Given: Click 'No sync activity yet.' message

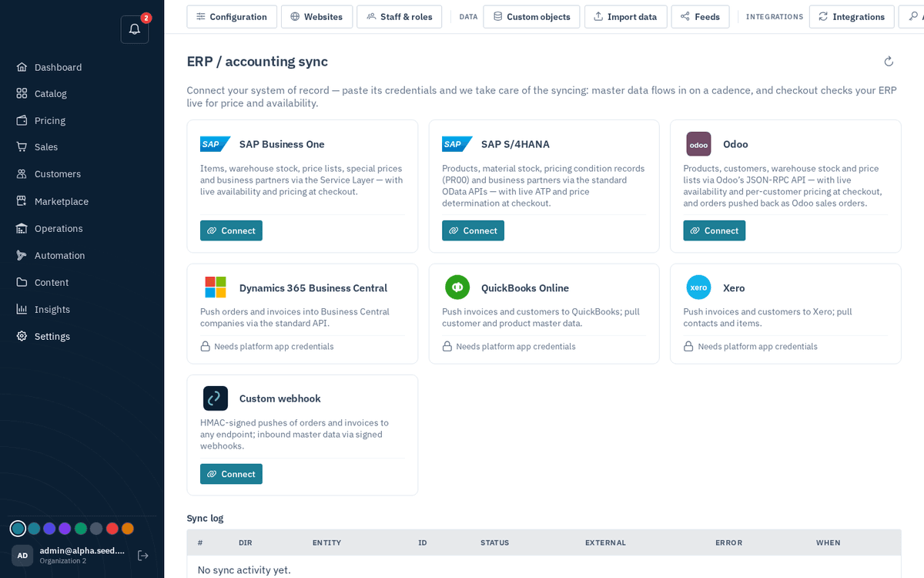Looking at the screenshot, I should click(x=244, y=570).
